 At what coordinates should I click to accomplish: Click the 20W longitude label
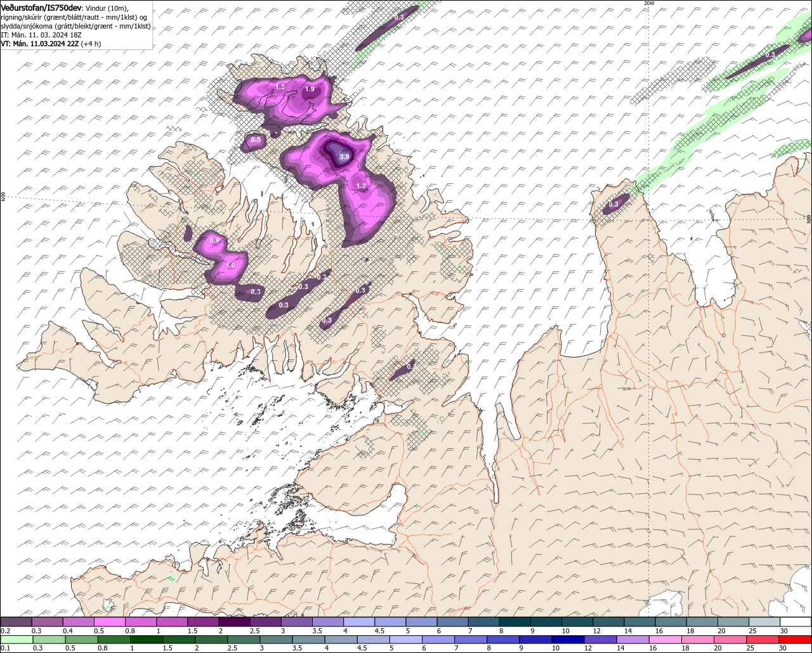(x=648, y=3)
